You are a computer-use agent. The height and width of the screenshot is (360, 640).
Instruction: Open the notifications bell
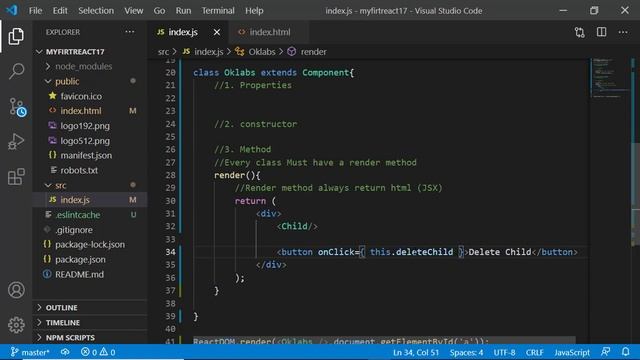point(625,352)
